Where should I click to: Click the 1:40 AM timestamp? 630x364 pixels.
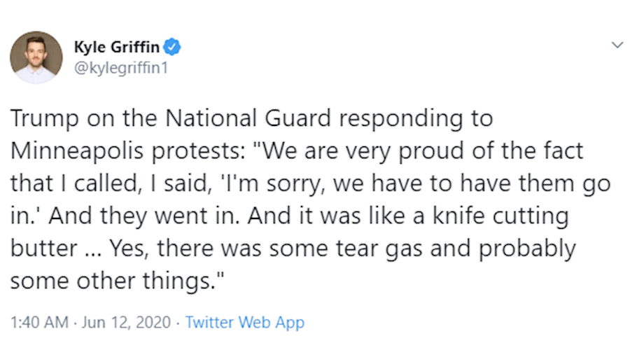coord(39,323)
